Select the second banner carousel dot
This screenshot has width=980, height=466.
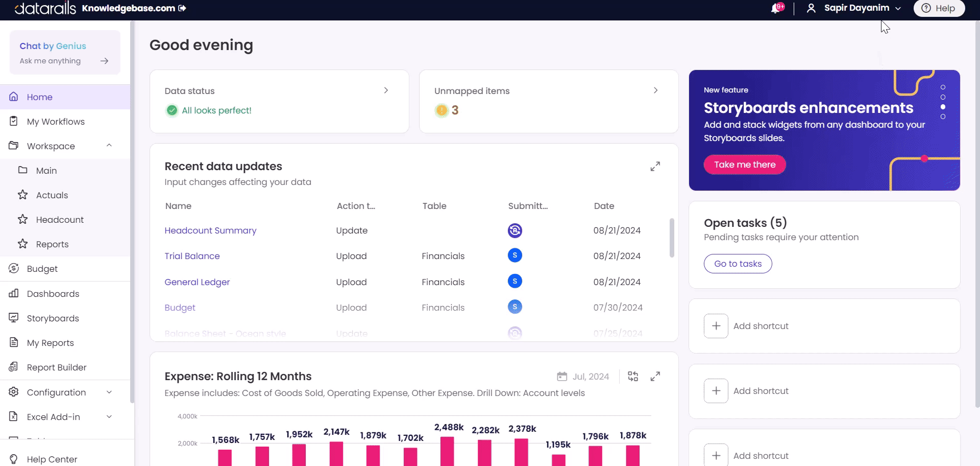(x=943, y=97)
